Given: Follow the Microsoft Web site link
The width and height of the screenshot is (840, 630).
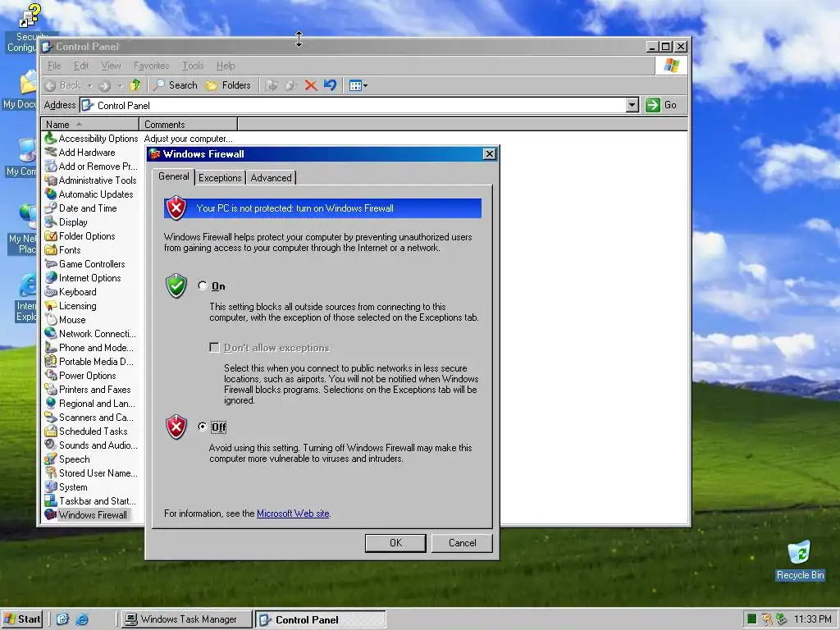Looking at the screenshot, I should tap(293, 514).
